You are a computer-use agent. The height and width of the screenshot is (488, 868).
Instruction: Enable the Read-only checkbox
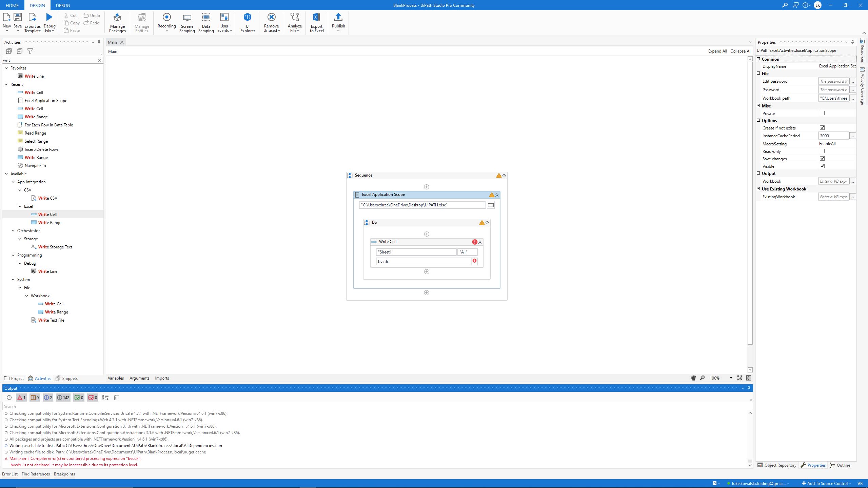(x=822, y=151)
